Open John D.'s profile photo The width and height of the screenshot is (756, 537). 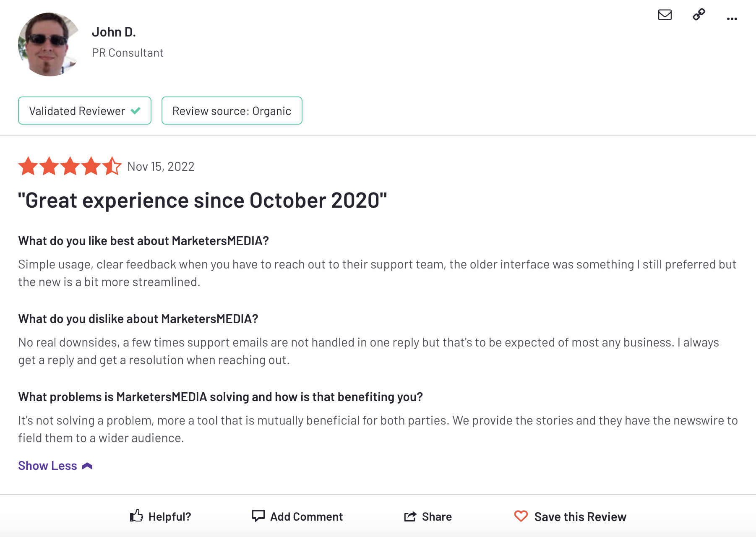point(50,44)
